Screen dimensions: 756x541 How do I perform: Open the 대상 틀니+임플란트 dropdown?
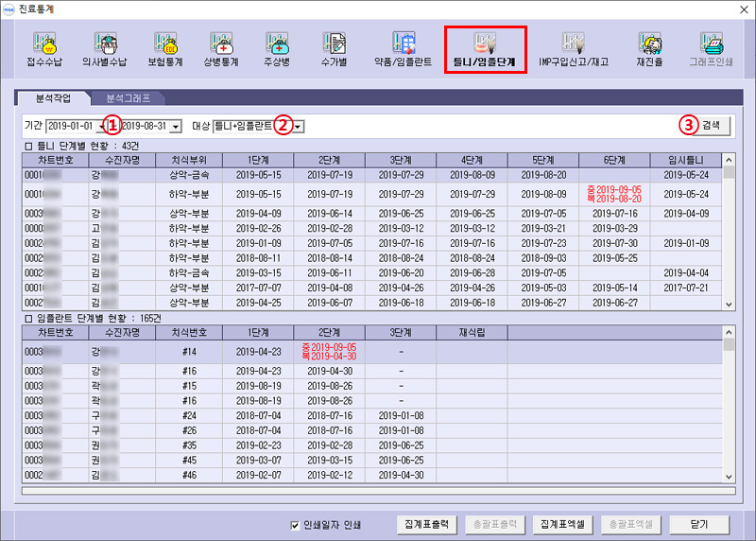tap(298, 126)
